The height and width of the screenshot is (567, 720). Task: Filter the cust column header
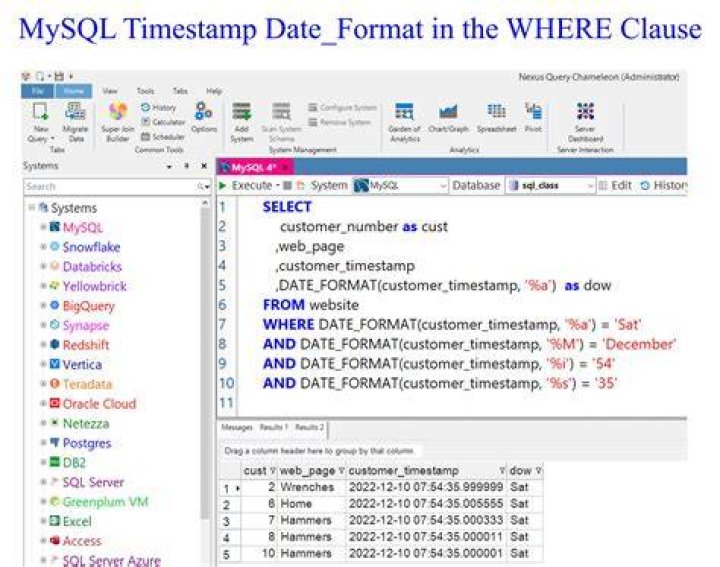[x=273, y=471]
